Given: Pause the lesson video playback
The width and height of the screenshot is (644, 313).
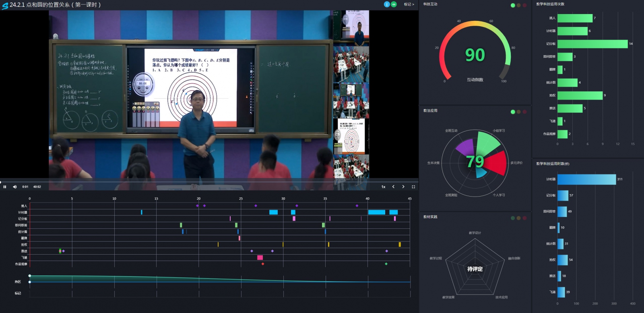Looking at the screenshot, I should [x=5, y=187].
